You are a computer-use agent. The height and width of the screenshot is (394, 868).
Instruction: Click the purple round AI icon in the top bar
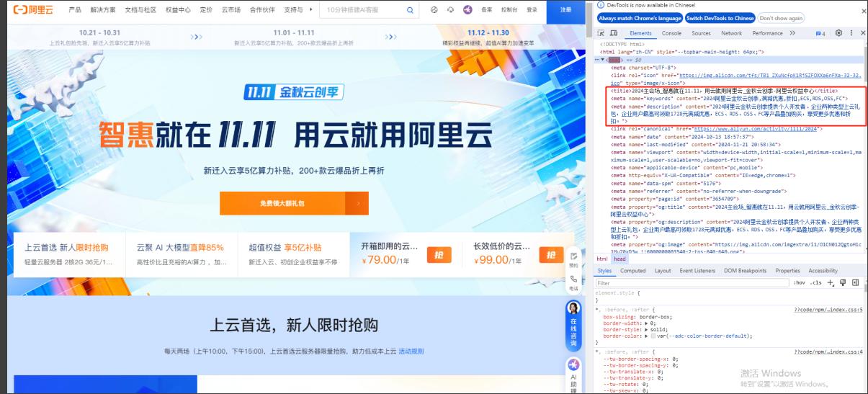[467, 10]
